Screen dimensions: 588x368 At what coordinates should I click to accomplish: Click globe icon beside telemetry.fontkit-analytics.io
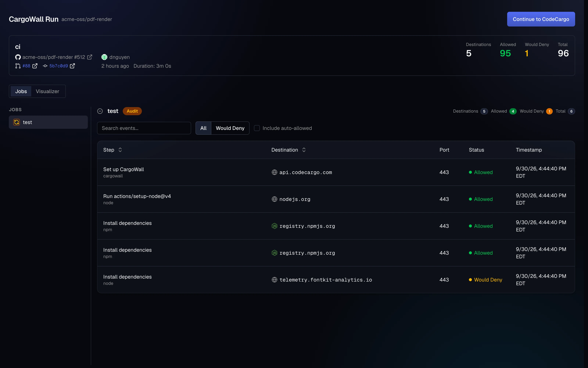[x=274, y=280]
